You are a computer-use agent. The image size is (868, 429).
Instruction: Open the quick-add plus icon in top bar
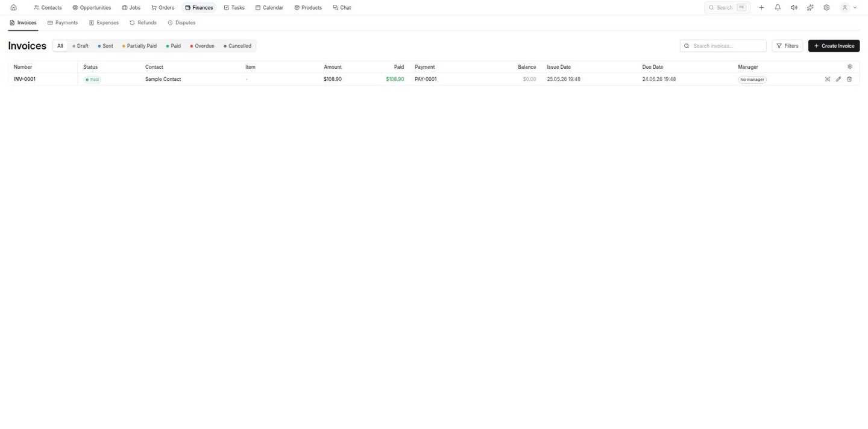click(761, 8)
